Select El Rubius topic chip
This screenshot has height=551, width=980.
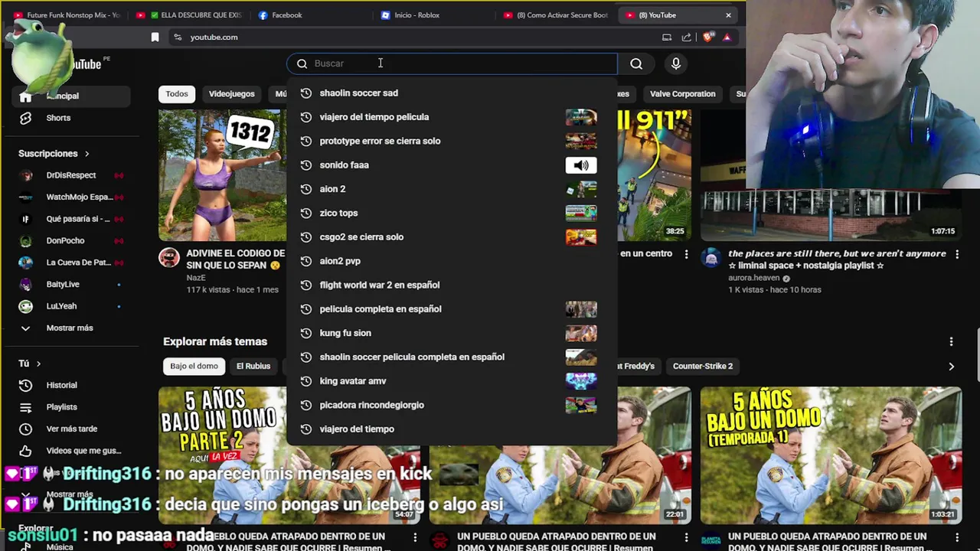[x=253, y=366]
